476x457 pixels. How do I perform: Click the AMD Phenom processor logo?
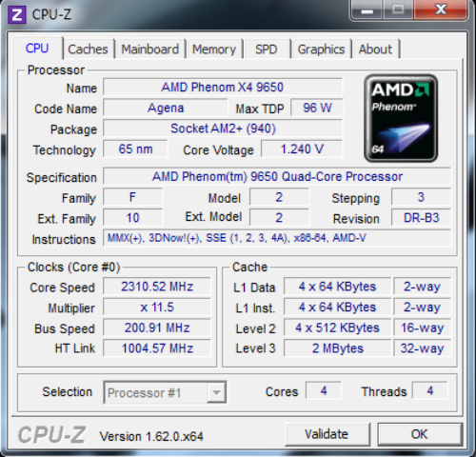(401, 118)
